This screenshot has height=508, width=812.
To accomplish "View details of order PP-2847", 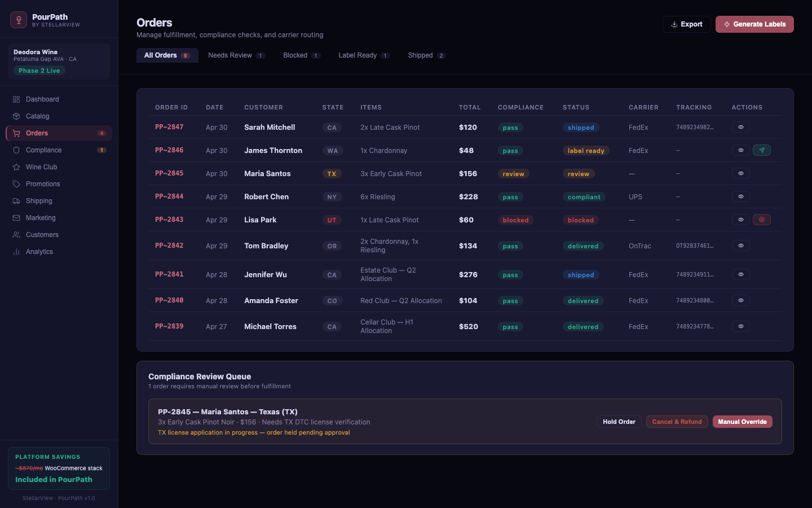I will coord(740,128).
